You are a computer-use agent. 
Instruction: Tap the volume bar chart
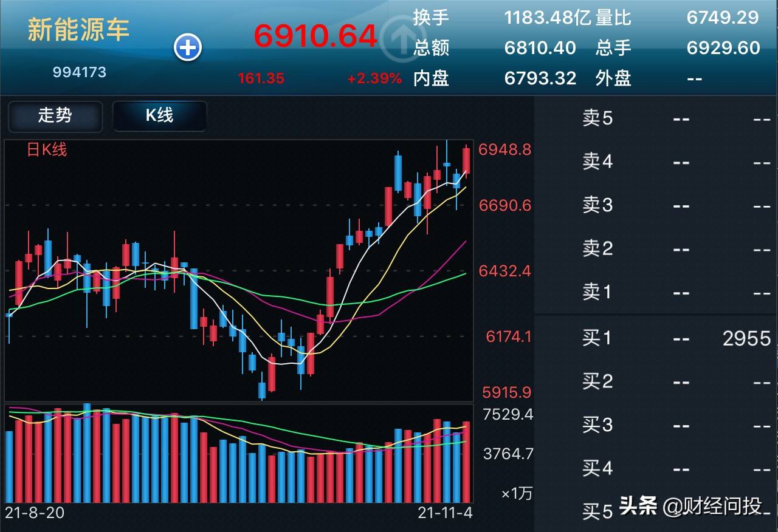pos(239,453)
